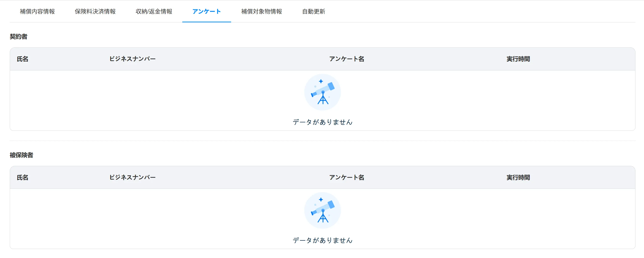644x258 pixels.
Task: Go to the 補償対象物情報 tab
Action: click(261, 11)
